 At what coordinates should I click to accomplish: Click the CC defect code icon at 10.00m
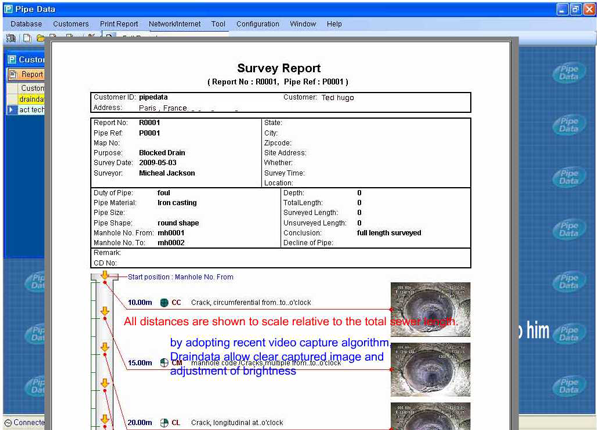tap(164, 302)
